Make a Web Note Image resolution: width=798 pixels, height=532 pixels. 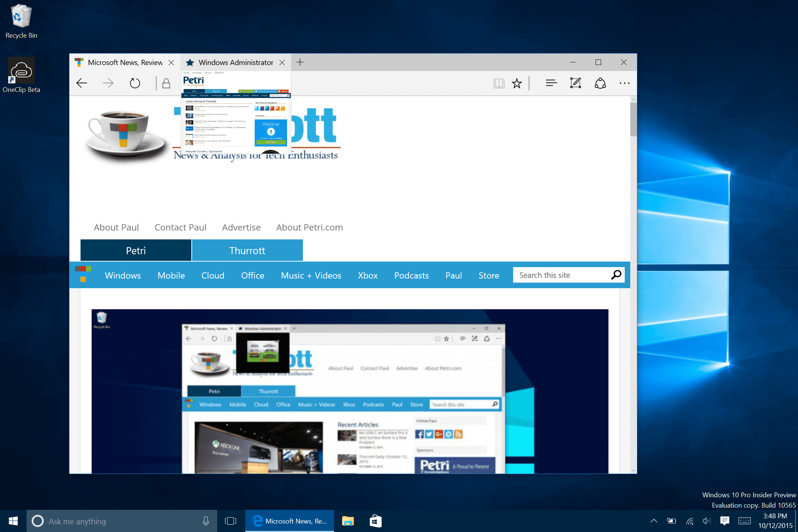click(575, 83)
